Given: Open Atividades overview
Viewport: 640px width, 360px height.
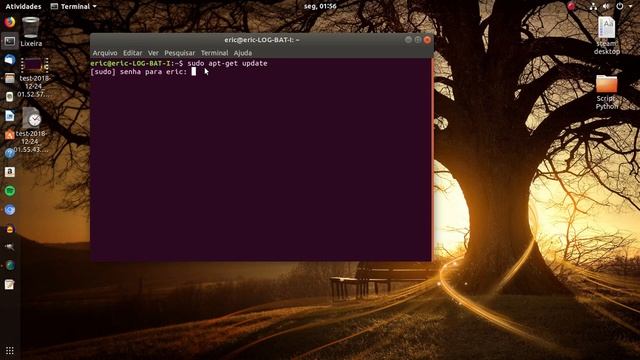Looking at the screenshot, I should 23,6.
